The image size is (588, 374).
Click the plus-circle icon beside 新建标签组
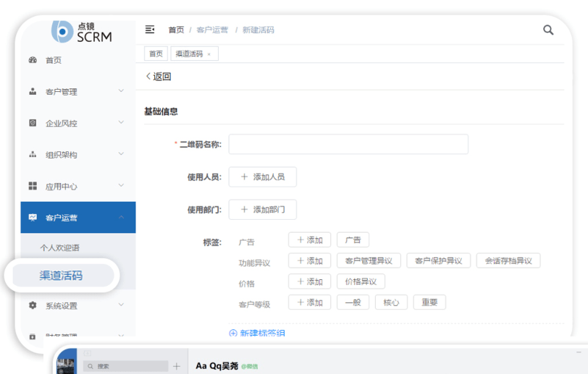[x=233, y=333]
